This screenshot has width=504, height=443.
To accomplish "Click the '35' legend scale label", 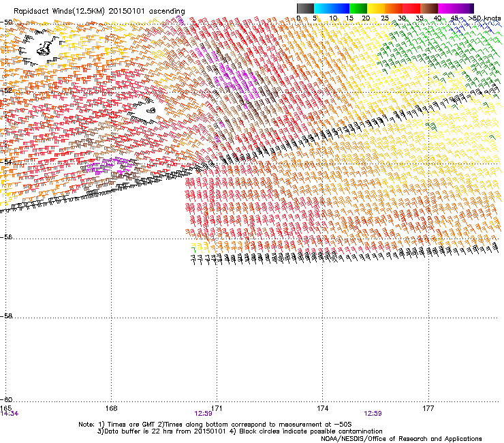I will click(x=420, y=18).
